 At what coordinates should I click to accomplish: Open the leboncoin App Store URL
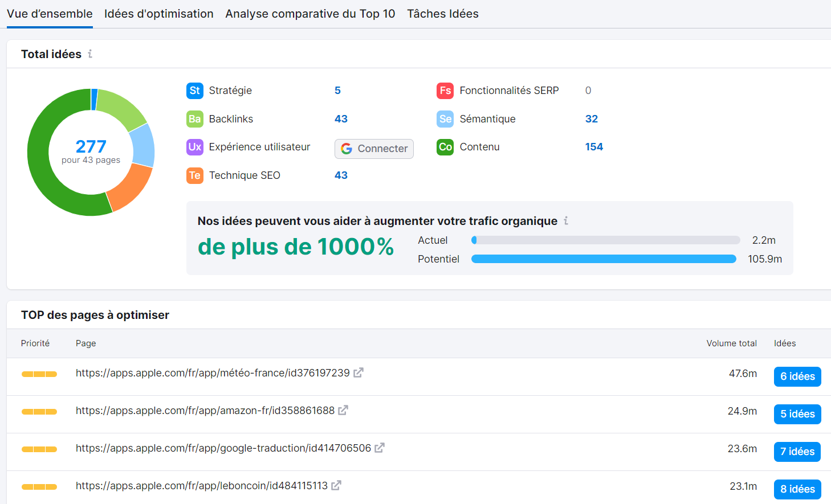pyautogui.click(x=202, y=486)
